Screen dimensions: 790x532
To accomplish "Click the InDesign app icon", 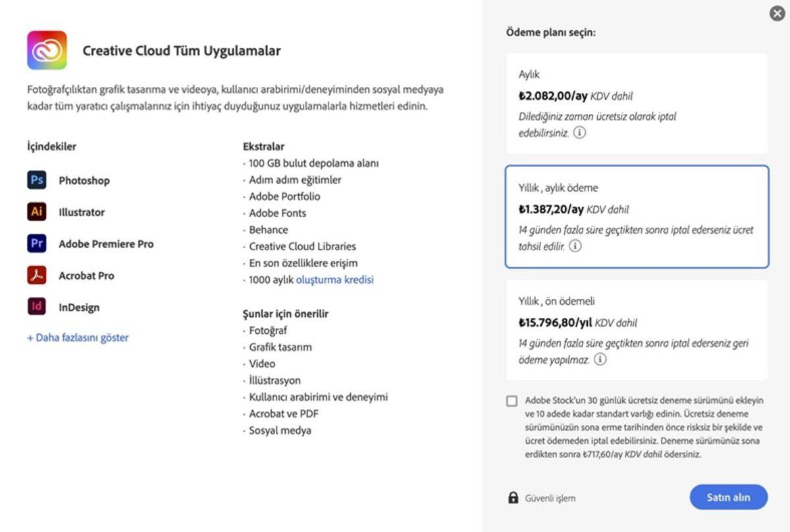I will point(37,307).
